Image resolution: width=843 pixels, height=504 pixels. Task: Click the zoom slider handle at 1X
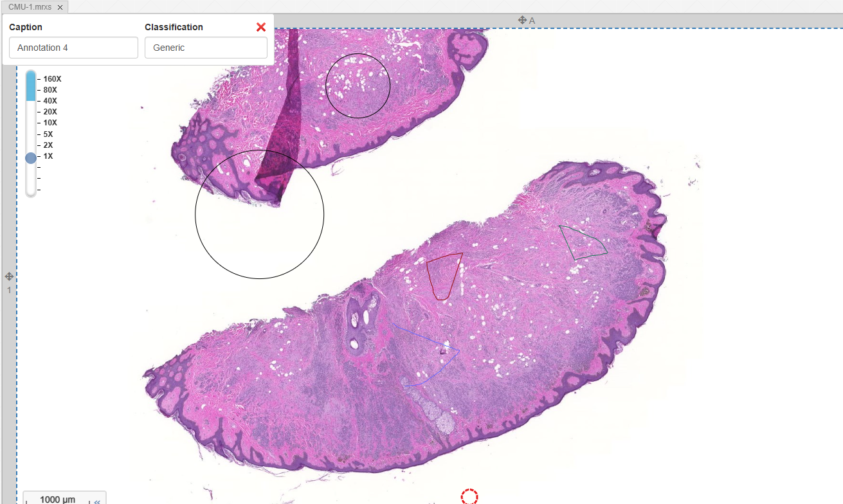31,157
